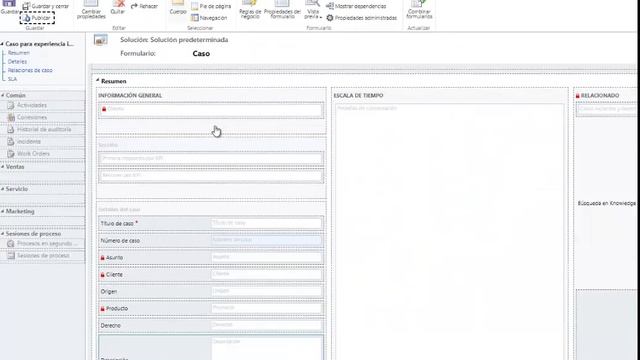Select the INFORMACIÓN GENERAL section header

click(130, 96)
